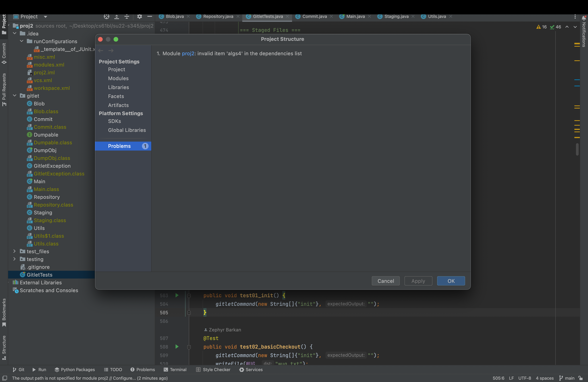Click the editor vertical scrollbar thumb
Screen dimensions: 588x382
577,149
